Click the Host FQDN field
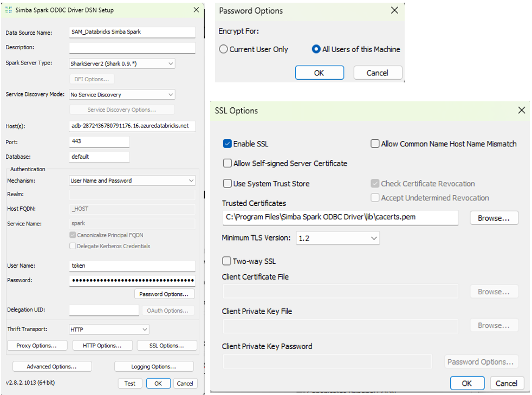Image resolution: width=532 pixels, height=395 pixels. pos(132,209)
